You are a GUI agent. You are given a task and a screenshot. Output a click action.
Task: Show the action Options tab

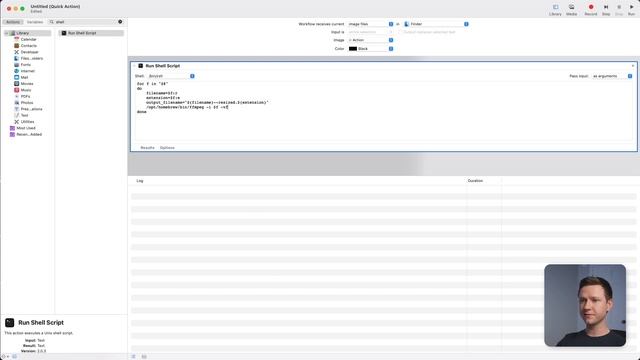click(x=167, y=148)
